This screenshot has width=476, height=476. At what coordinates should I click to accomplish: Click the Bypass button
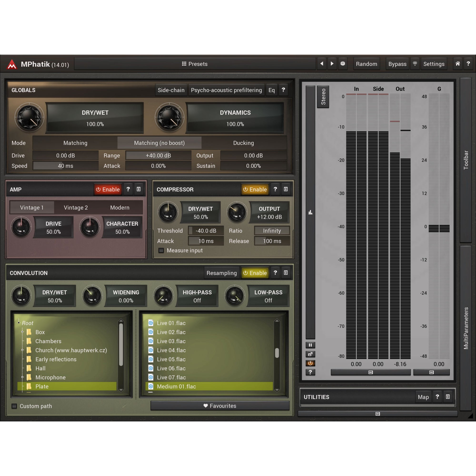pos(397,64)
